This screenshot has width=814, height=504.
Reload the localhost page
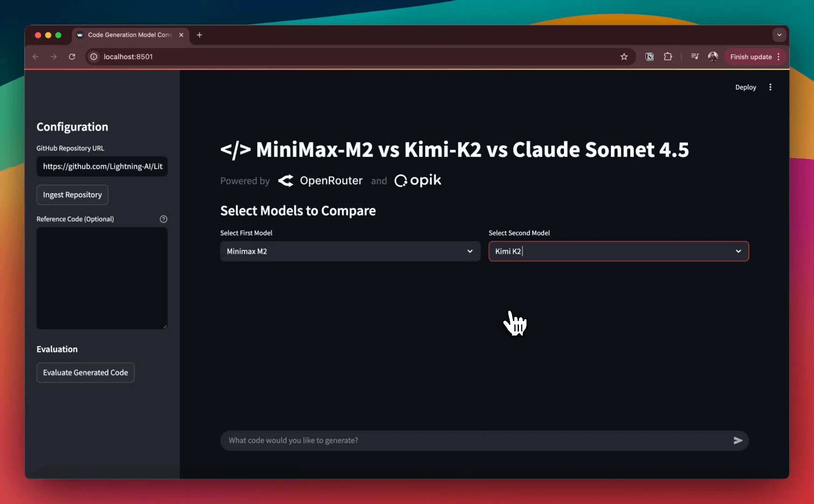click(x=72, y=56)
